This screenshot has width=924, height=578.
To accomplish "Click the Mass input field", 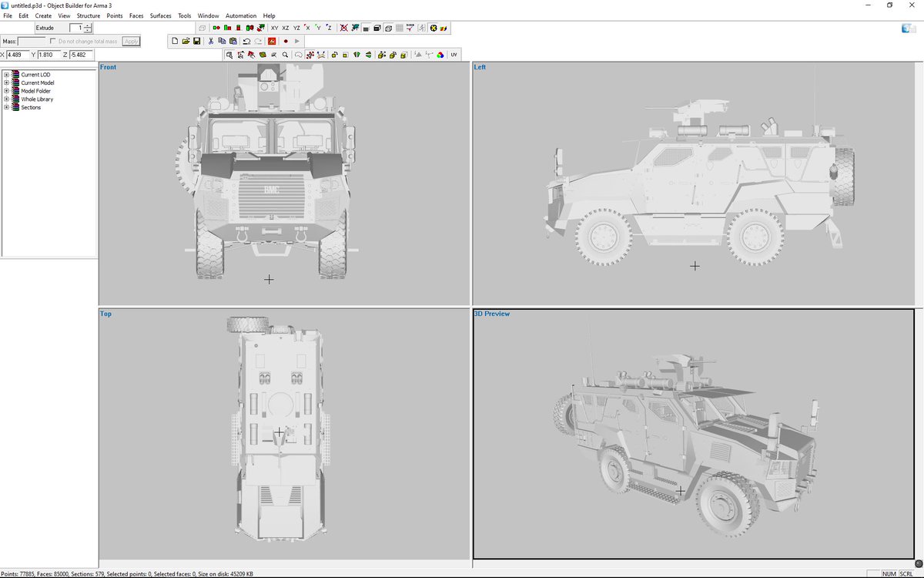I will pyautogui.click(x=32, y=41).
